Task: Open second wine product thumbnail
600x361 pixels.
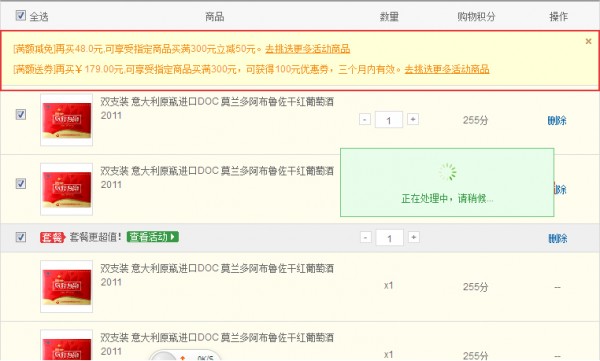Action: (x=67, y=189)
